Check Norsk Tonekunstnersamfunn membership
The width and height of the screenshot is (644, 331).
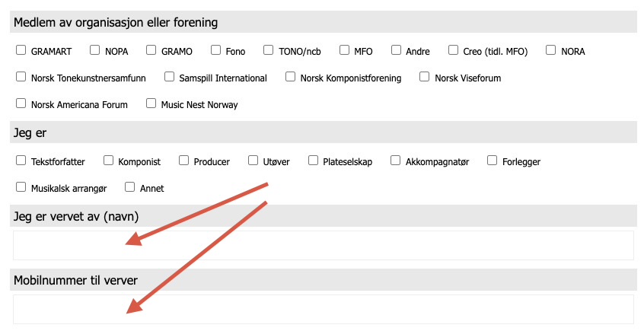click(21, 77)
